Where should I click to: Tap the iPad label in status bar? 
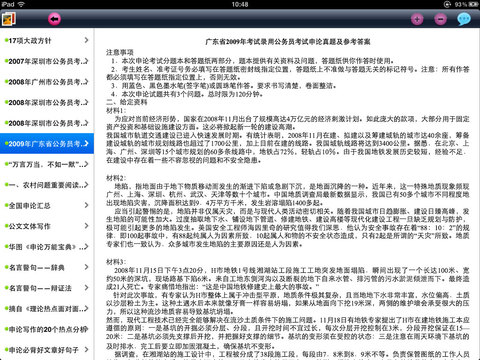click(x=8, y=4)
